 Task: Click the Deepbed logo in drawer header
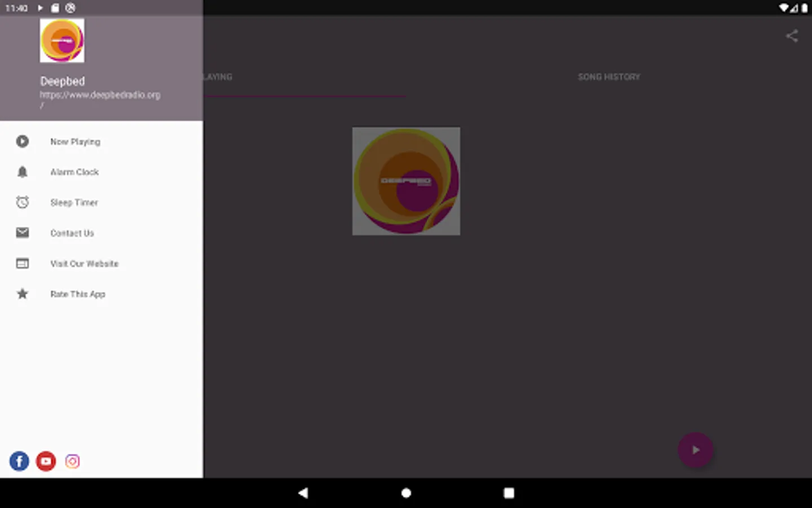point(62,41)
